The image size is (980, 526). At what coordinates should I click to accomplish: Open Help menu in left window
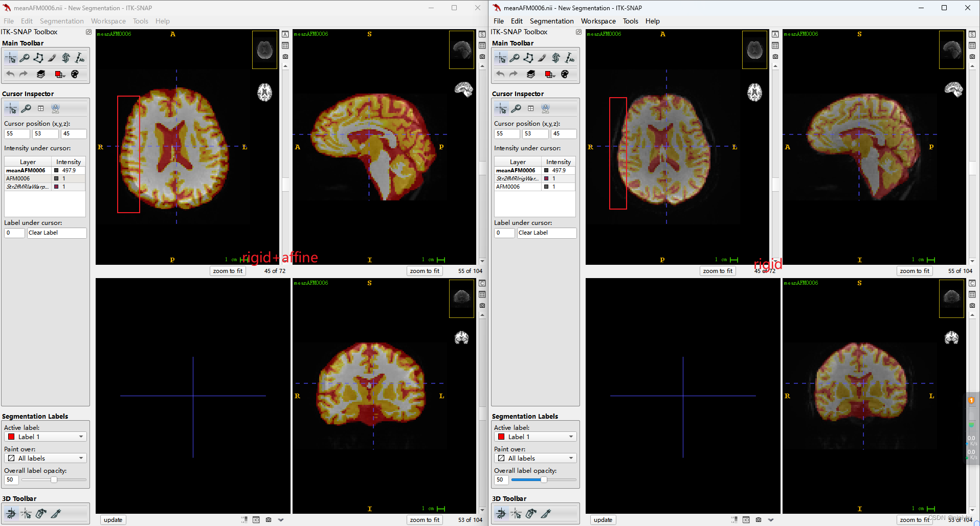point(163,21)
